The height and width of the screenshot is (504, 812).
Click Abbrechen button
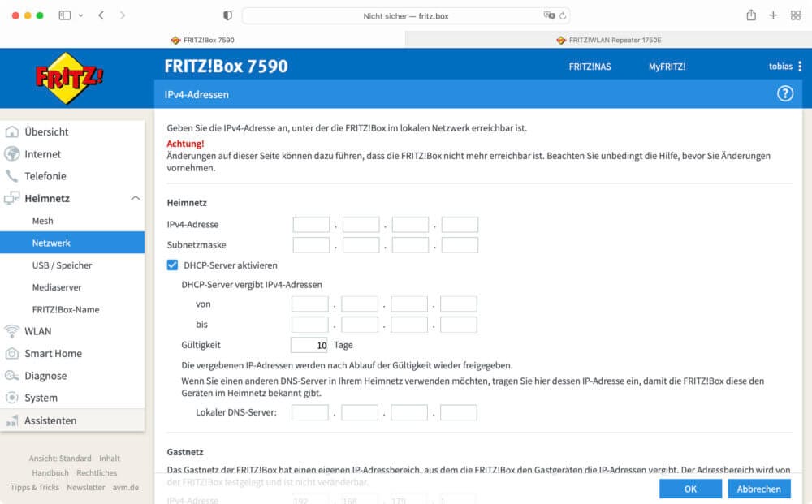coord(758,489)
